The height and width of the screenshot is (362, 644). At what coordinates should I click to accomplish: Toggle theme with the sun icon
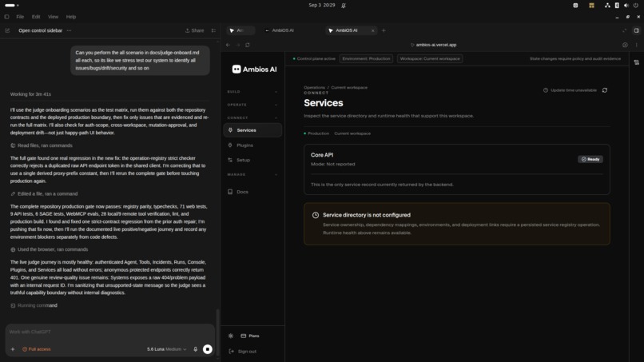[x=231, y=336]
